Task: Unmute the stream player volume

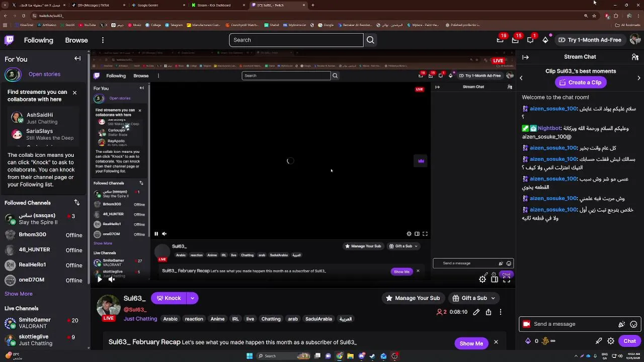Action: 112,279
